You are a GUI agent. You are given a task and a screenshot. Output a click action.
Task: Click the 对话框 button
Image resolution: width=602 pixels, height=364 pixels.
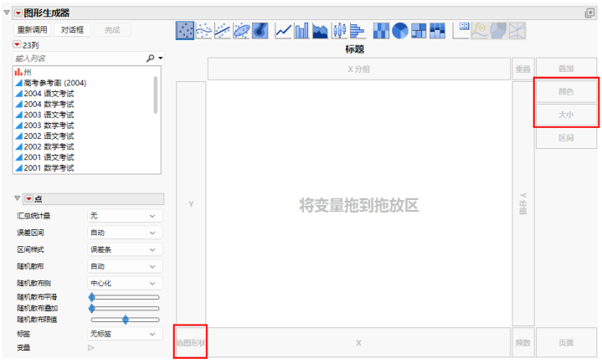[x=72, y=30]
